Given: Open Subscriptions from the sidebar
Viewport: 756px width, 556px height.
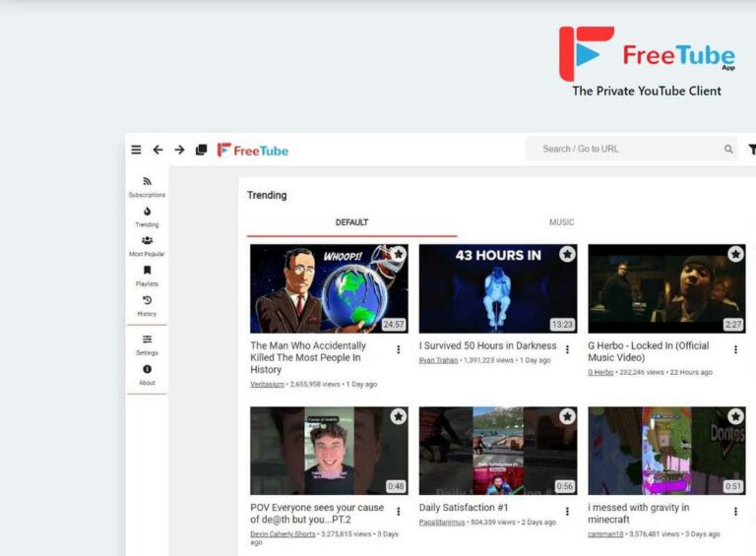Looking at the screenshot, I should 147,187.
